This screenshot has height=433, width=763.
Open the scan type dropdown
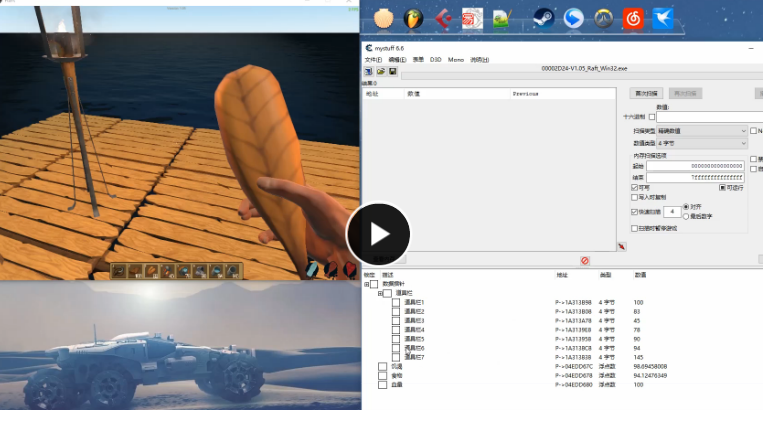702,131
